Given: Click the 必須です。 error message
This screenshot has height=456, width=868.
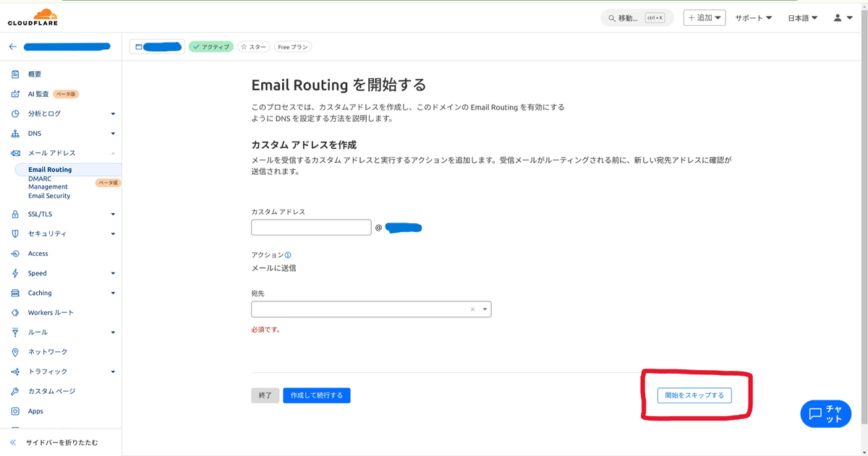Looking at the screenshot, I should pyautogui.click(x=265, y=330).
